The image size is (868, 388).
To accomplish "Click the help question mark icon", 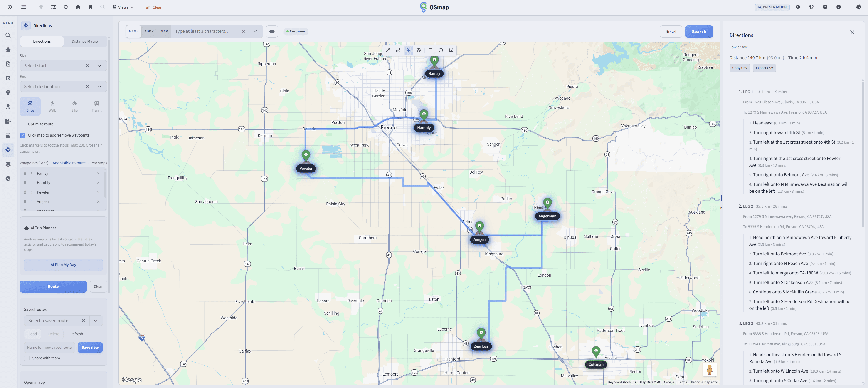I will coord(825,7).
